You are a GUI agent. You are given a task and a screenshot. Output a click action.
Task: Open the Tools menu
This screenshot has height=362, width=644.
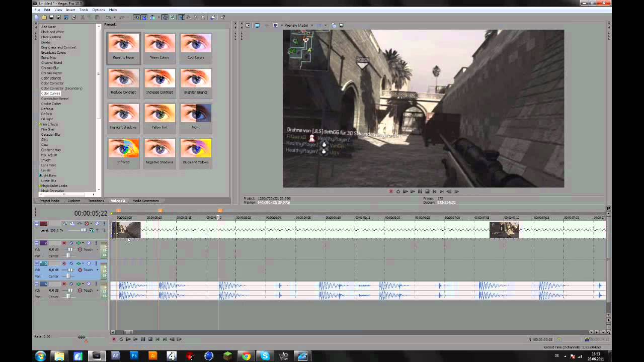[x=84, y=10]
